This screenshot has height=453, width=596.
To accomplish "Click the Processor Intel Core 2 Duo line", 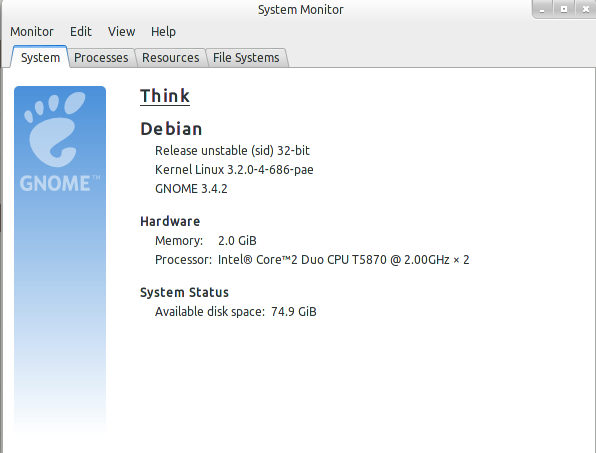I will pyautogui.click(x=312, y=260).
